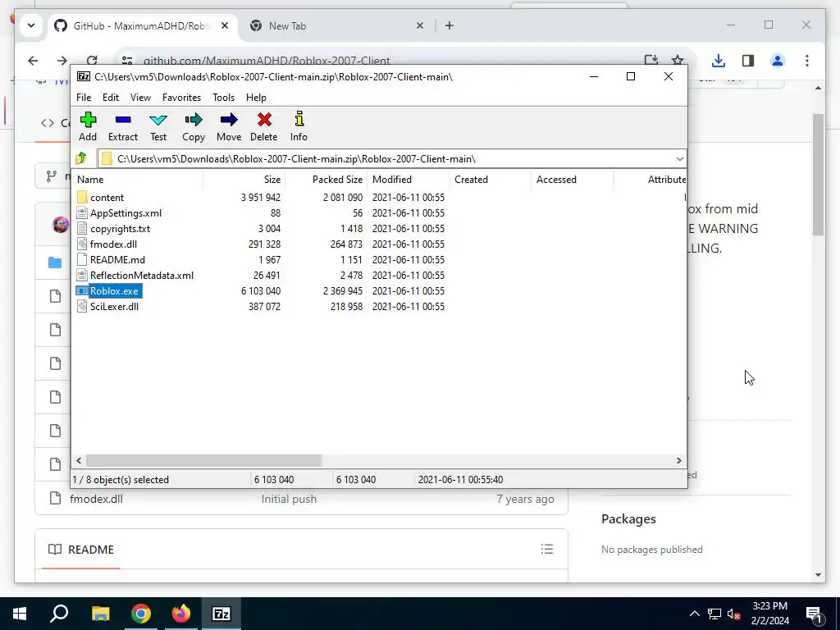Open the Chrome profile icon

778,61
